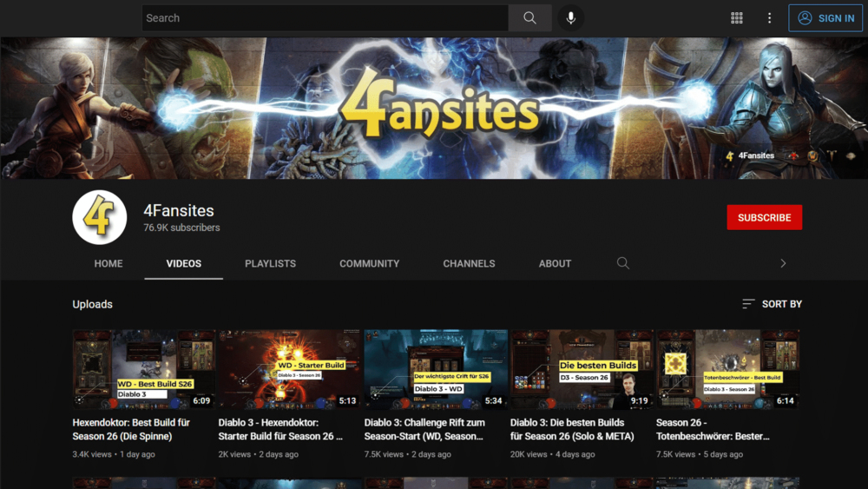Open title Diablo 3: Die besten Builds
Image resolution: width=868 pixels, height=489 pixels.
click(572, 429)
